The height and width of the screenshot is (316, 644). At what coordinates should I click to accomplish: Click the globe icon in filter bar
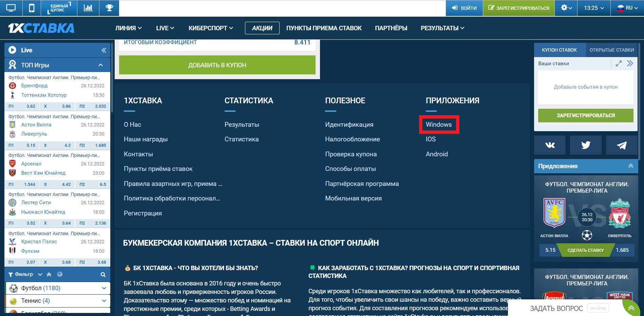click(60, 274)
